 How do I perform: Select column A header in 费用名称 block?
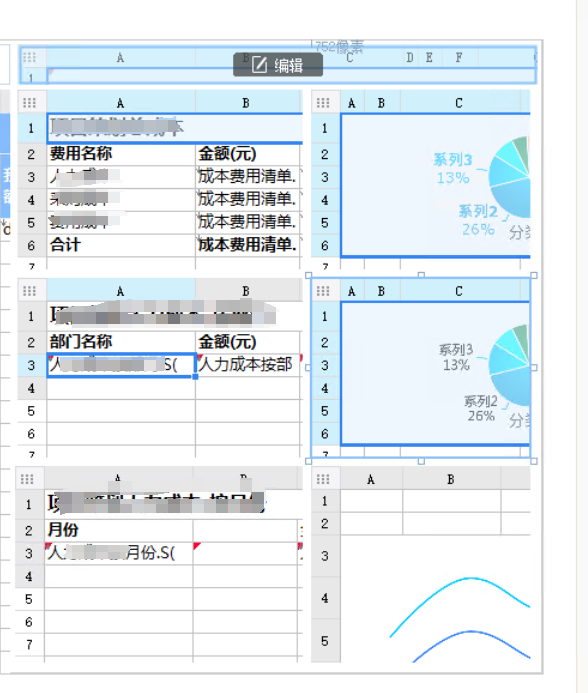121,103
